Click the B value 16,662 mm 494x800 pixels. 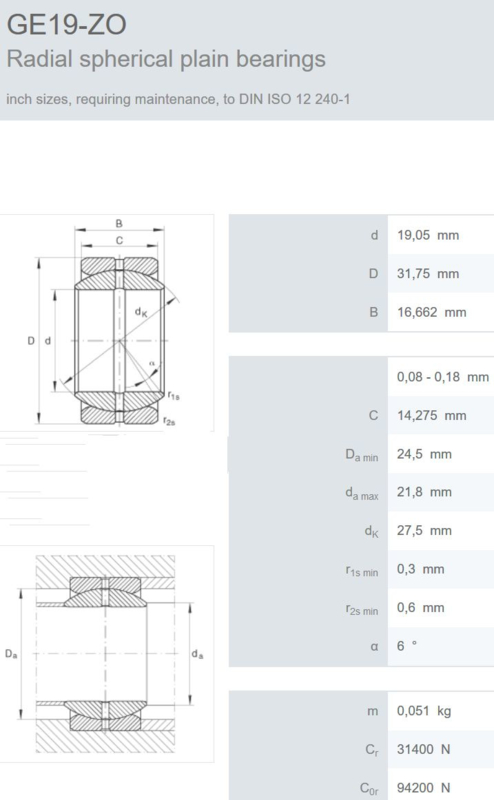(432, 312)
